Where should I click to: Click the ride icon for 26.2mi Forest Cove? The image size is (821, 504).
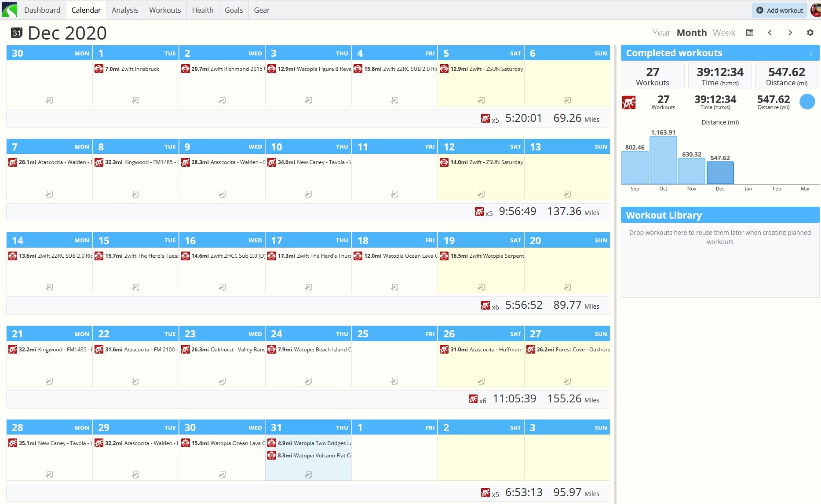pyautogui.click(x=531, y=349)
